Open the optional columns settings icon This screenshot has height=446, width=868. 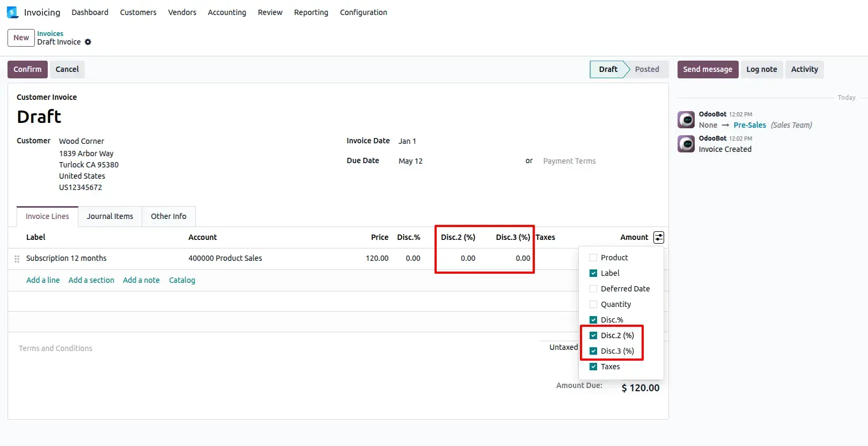point(659,237)
